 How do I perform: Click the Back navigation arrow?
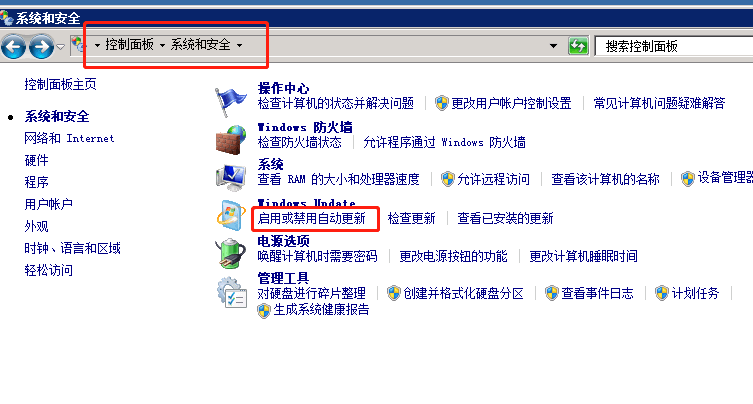14,47
